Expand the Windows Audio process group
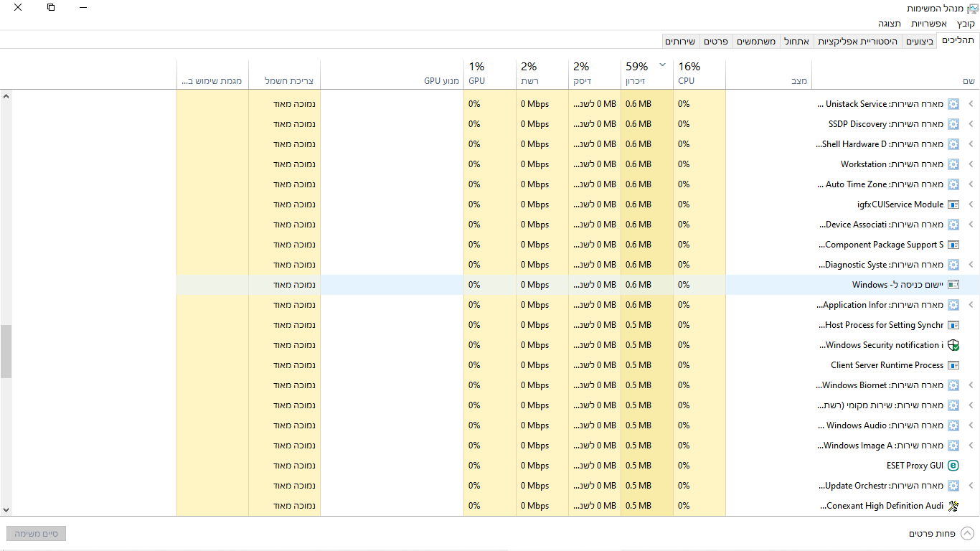 (971, 425)
